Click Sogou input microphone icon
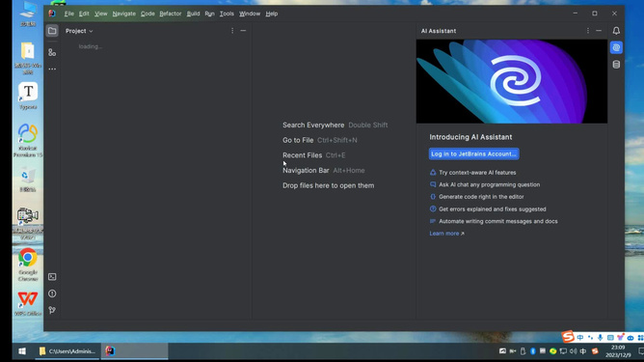This screenshot has height=362, width=644. click(x=601, y=337)
